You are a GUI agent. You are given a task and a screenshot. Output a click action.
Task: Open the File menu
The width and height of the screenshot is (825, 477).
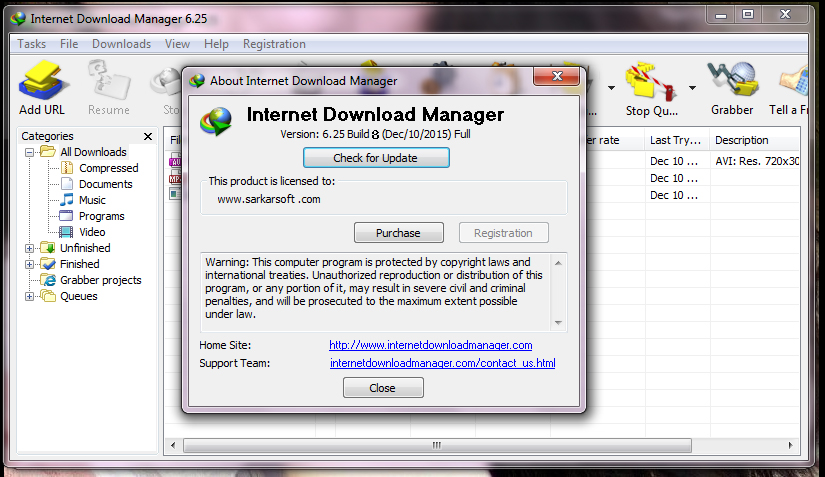pos(69,44)
